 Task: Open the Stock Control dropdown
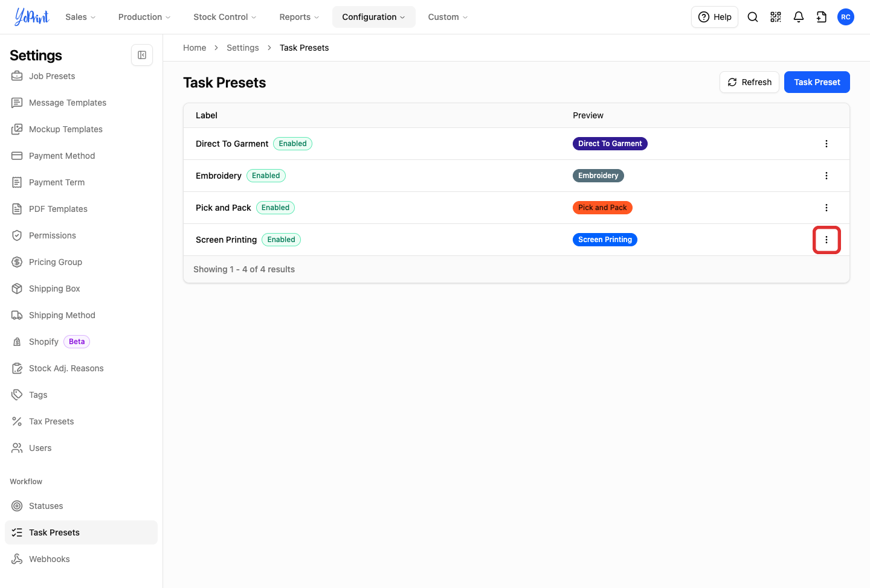pyautogui.click(x=225, y=17)
